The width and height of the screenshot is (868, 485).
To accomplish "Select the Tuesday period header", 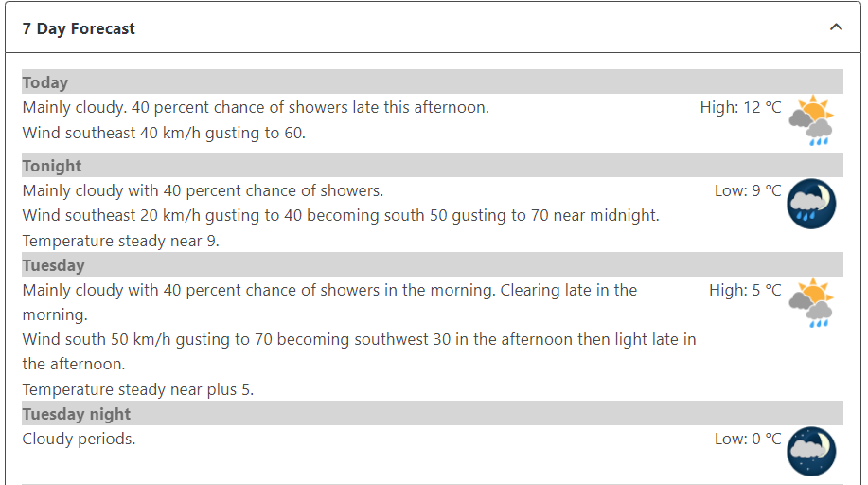I will [x=54, y=265].
